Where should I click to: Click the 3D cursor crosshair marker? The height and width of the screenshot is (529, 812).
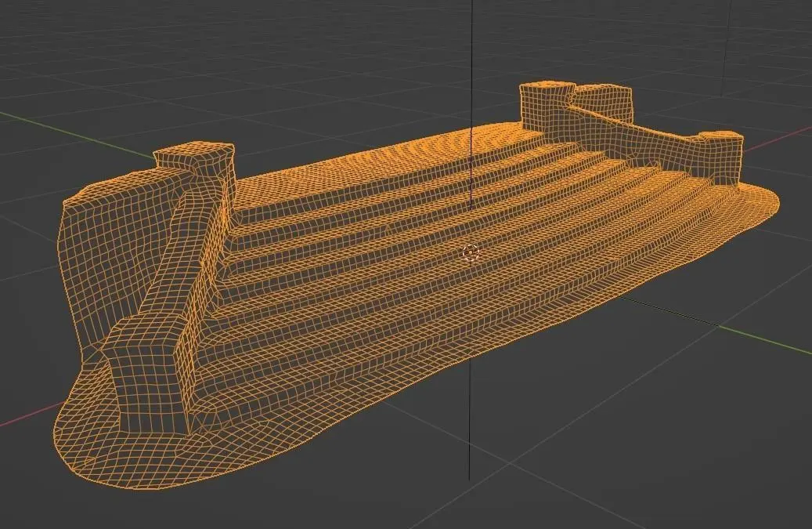point(471,252)
